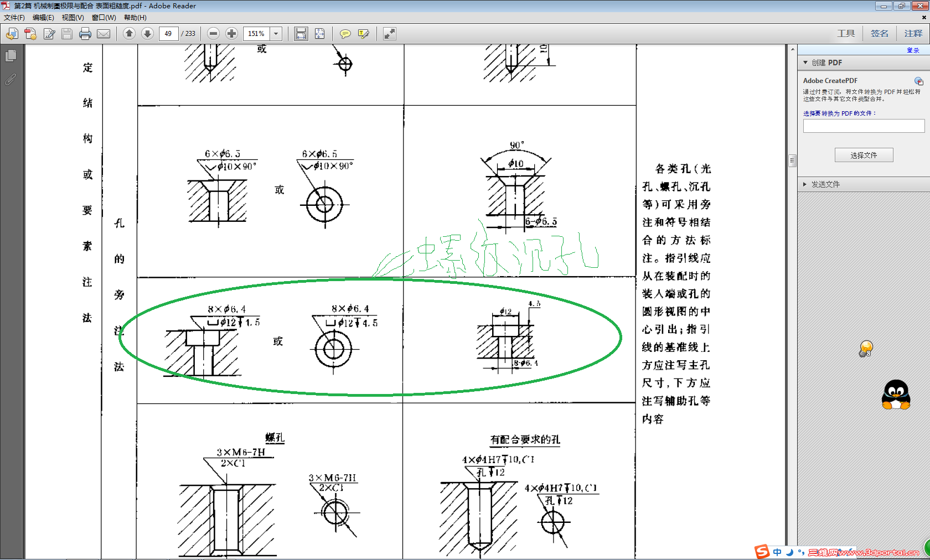This screenshot has height=560, width=930.
Task: Enter full screen reading mode icon
Action: [389, 34]
